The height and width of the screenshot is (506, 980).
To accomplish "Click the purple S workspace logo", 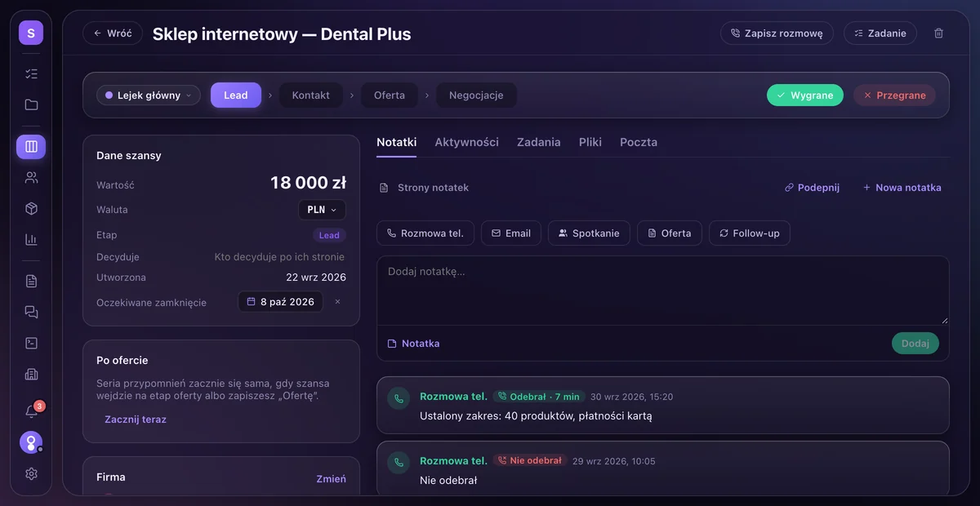I will click(31, 33).
